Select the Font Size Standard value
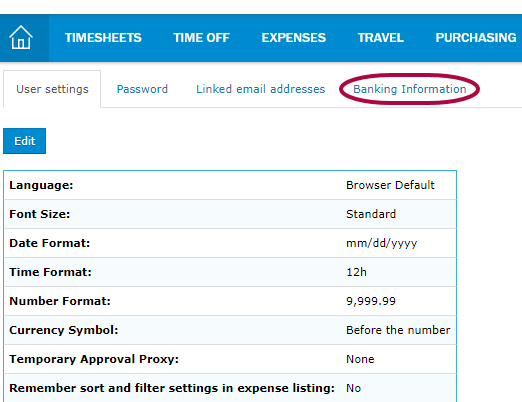The width and height of the screenshot is (522, 402). (x=371, y=214)
